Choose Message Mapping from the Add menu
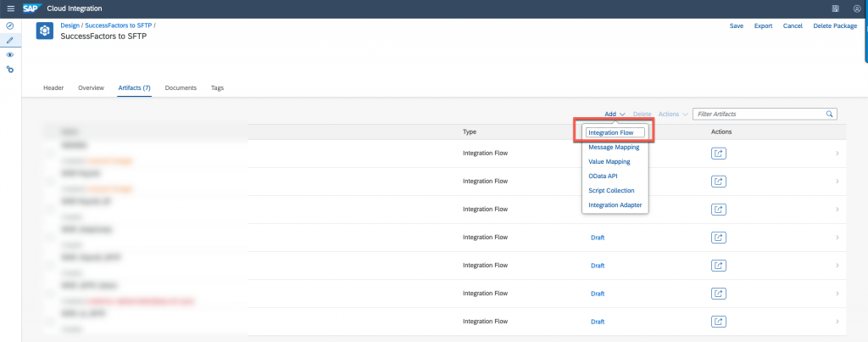 (x=614, y=148)
